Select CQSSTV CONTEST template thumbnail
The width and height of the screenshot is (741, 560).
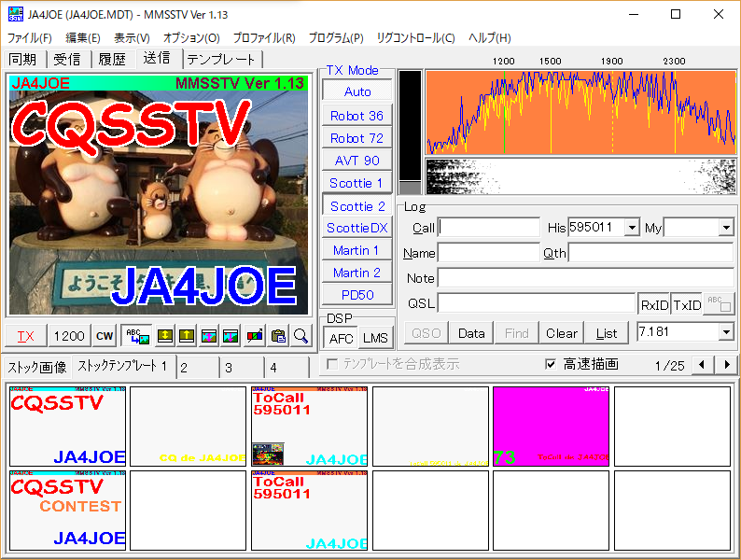point(67,511)
